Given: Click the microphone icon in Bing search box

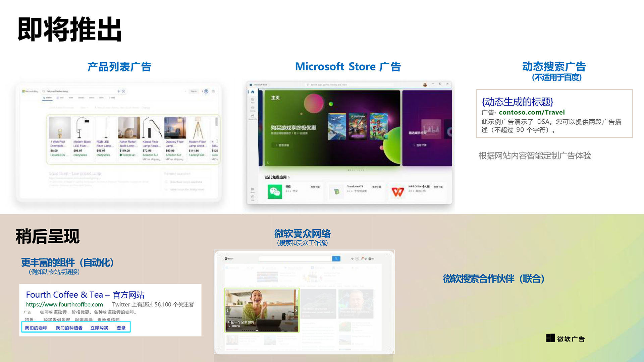Looking at the screenshot, I should [x=118, y=91].
